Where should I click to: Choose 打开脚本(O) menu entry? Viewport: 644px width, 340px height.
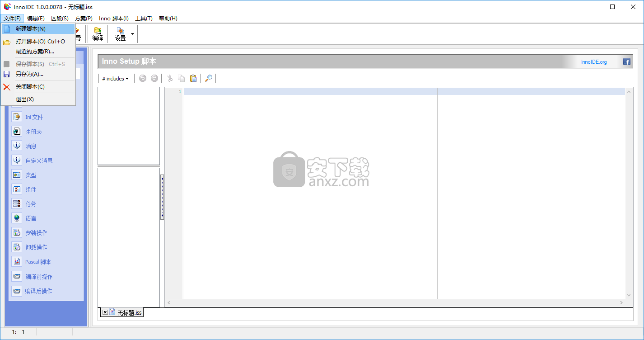38,42
